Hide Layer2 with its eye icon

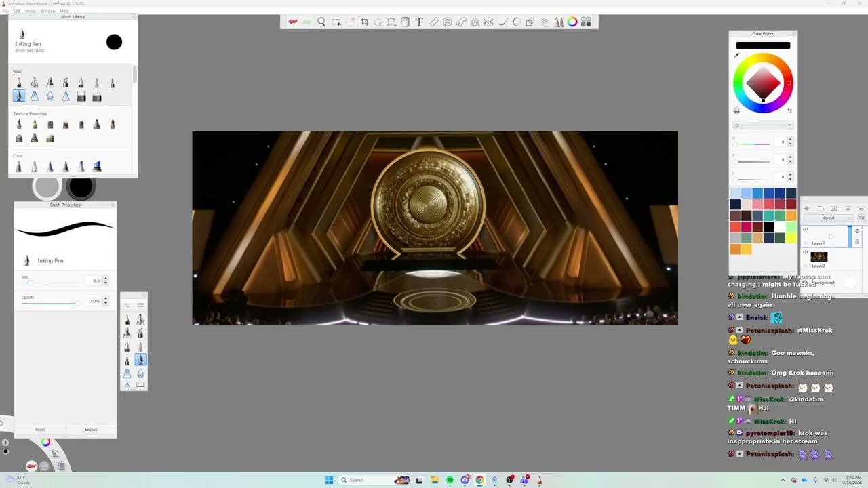tap(806, 253)
